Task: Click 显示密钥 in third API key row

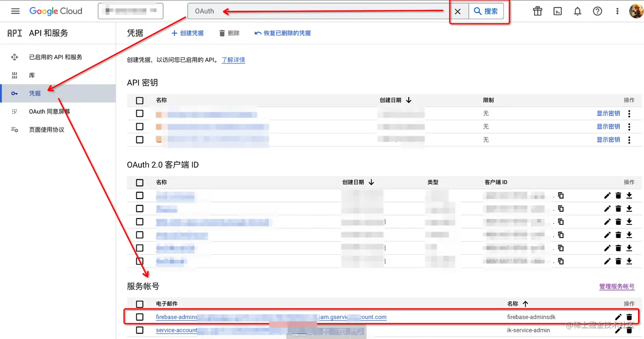Action: (608, 140)
